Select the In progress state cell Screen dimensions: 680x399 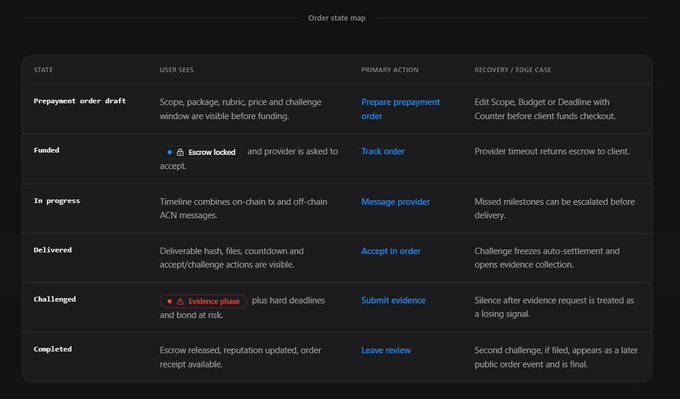[x=57, y=201]
